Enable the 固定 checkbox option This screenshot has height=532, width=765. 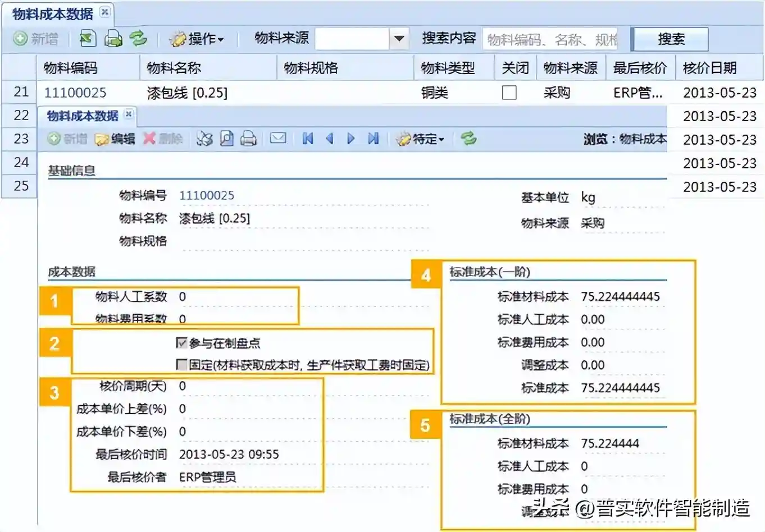(x=181, y=365)
